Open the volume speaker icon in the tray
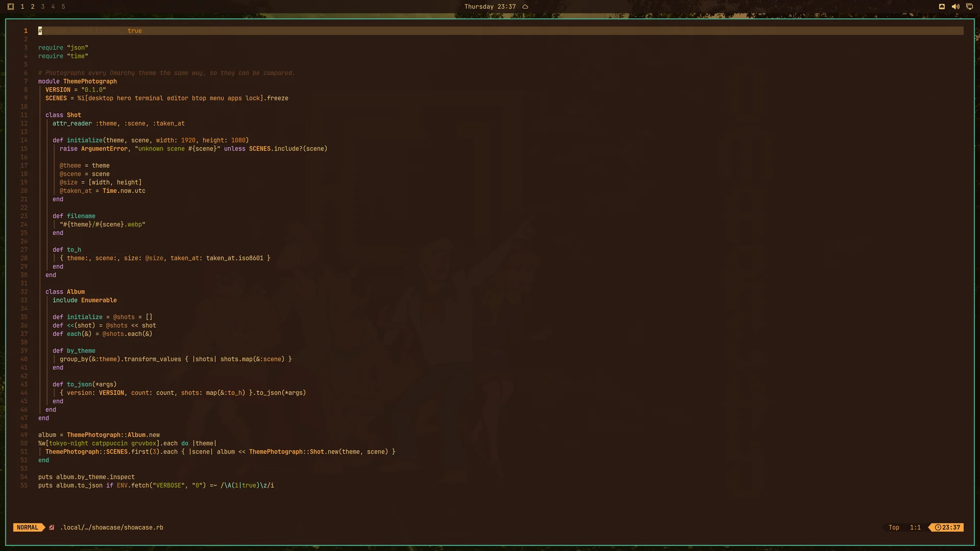 (955, 7)
